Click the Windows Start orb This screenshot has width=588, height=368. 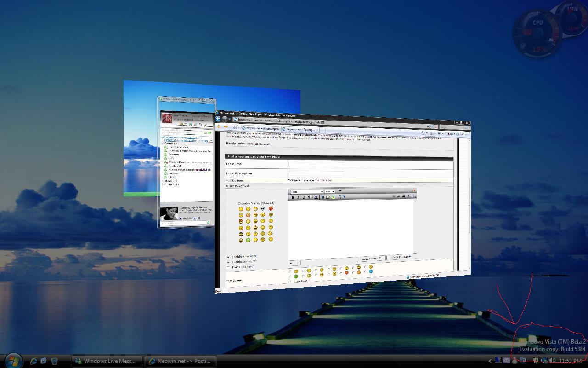(12, 360)
